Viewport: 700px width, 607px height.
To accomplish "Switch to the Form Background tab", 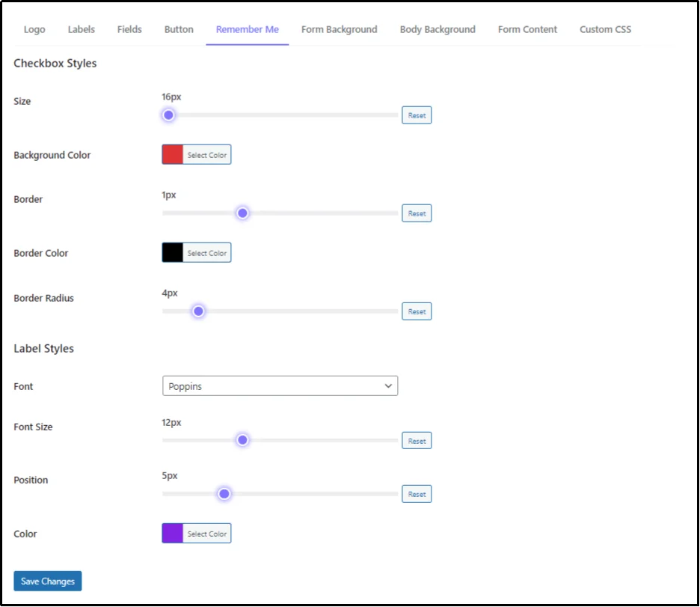I will tap(339, 29).
